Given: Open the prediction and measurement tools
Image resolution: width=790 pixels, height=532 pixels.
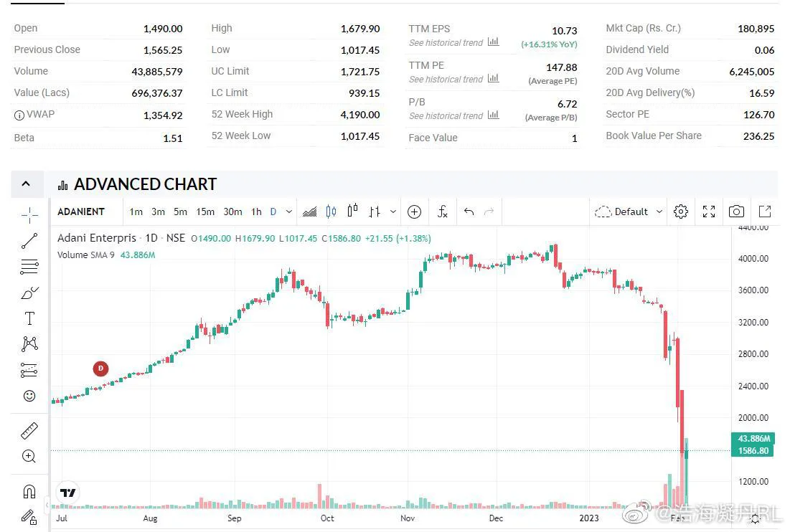Looking at the screenshot, I should point(29,370).
